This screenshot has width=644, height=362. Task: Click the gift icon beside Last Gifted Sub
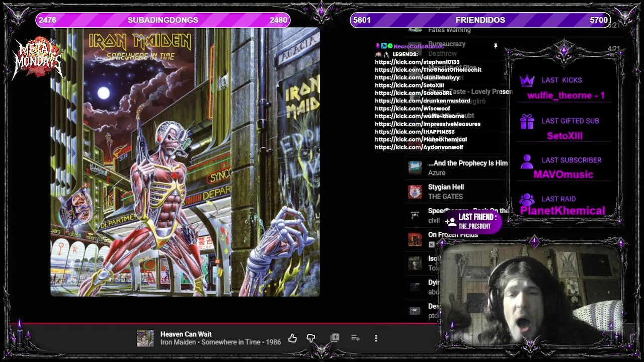coord(527,121)
